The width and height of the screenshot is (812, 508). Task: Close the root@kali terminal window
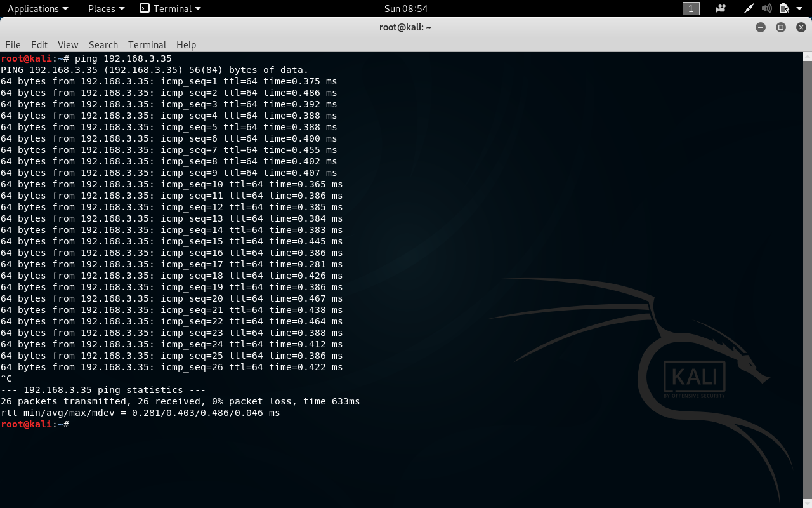[801, 27]
